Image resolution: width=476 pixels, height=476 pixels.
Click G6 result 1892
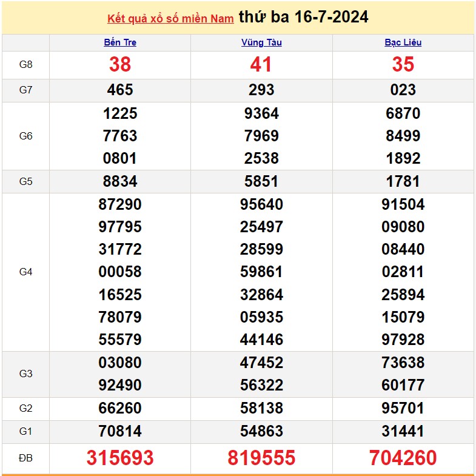(x=403, y=158)
